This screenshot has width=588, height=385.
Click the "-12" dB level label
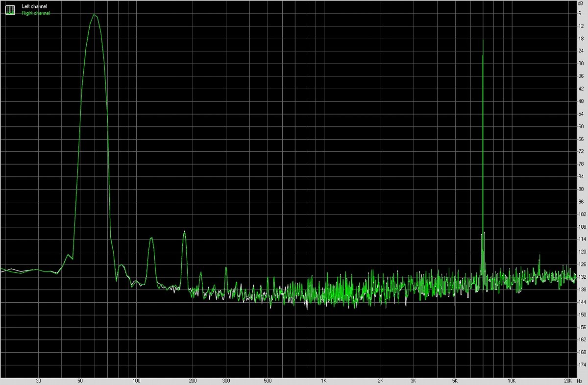coord(581,26)
